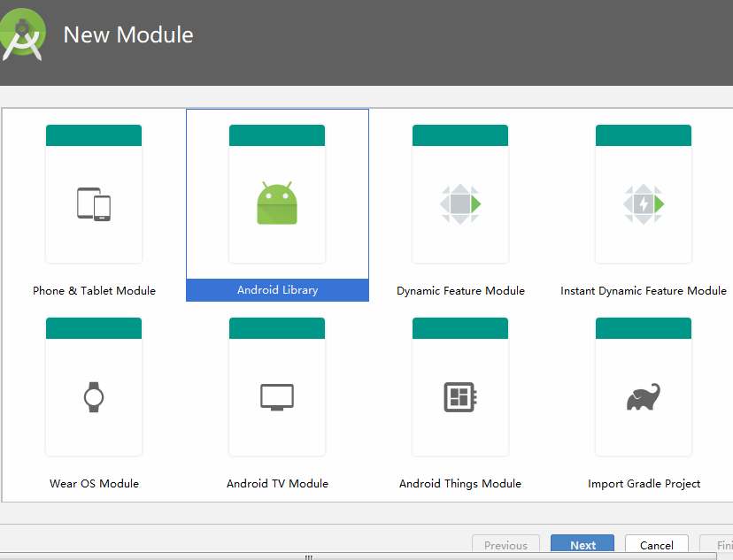Viewport: 733px width, 560px height.
Task: Choose the Android TV screen icon
Action: tap(277, 397)
